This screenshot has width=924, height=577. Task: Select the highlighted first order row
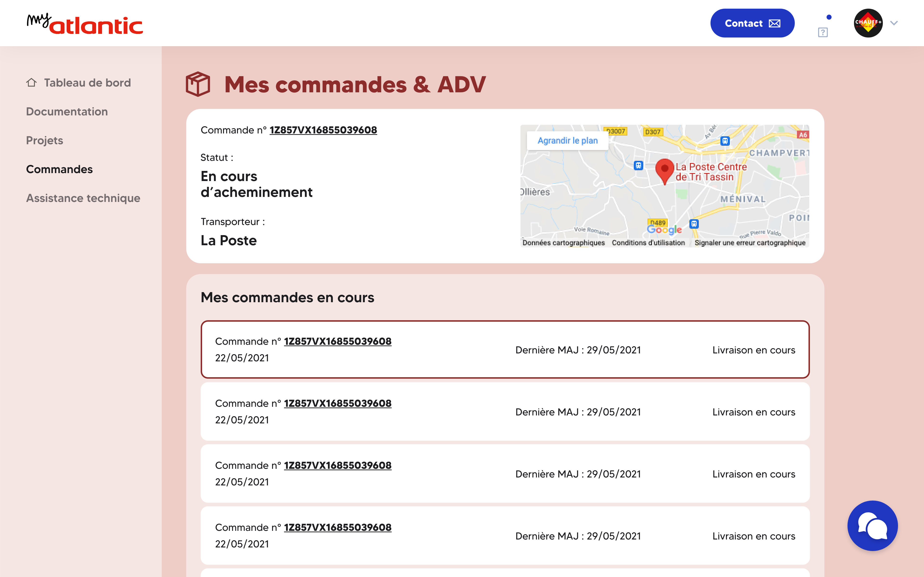(x=505, y=349)
